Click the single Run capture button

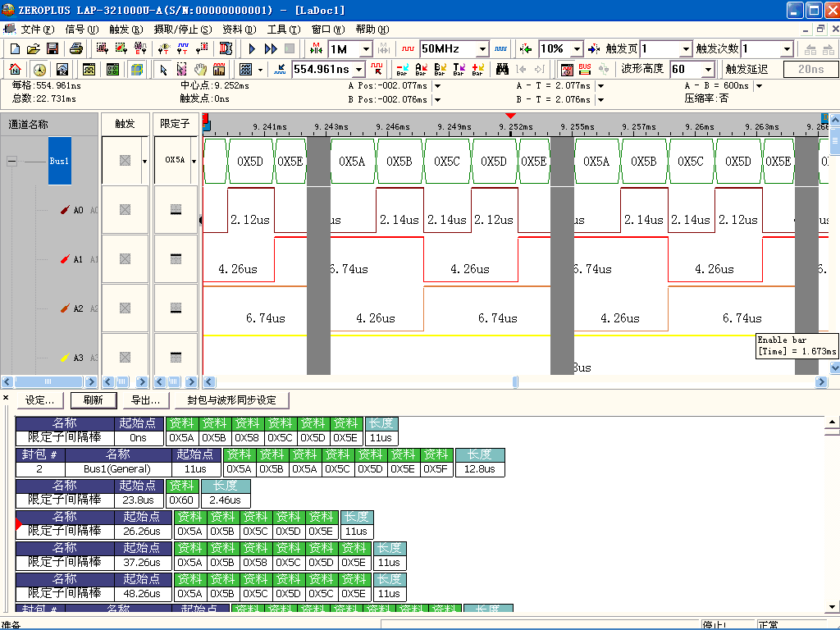(253, 49)
